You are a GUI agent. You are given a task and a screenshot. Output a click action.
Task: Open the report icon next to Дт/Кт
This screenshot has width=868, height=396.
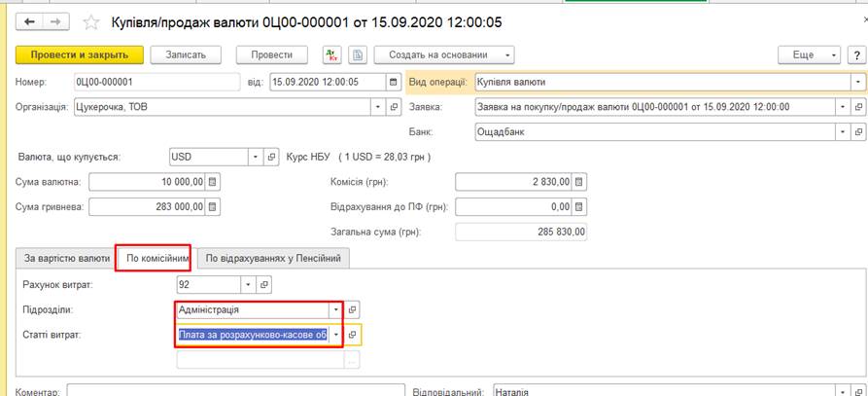point(358,55)
